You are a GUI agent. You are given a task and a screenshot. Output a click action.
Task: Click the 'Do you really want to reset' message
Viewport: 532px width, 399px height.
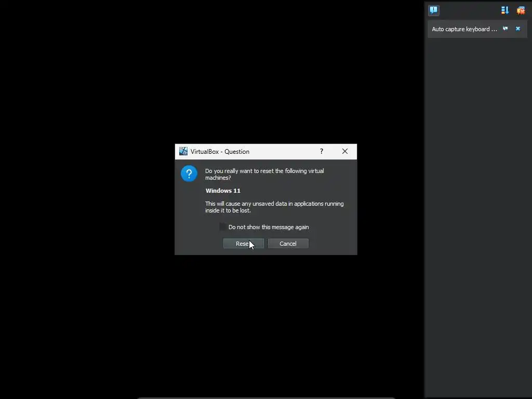coord(264,174)
